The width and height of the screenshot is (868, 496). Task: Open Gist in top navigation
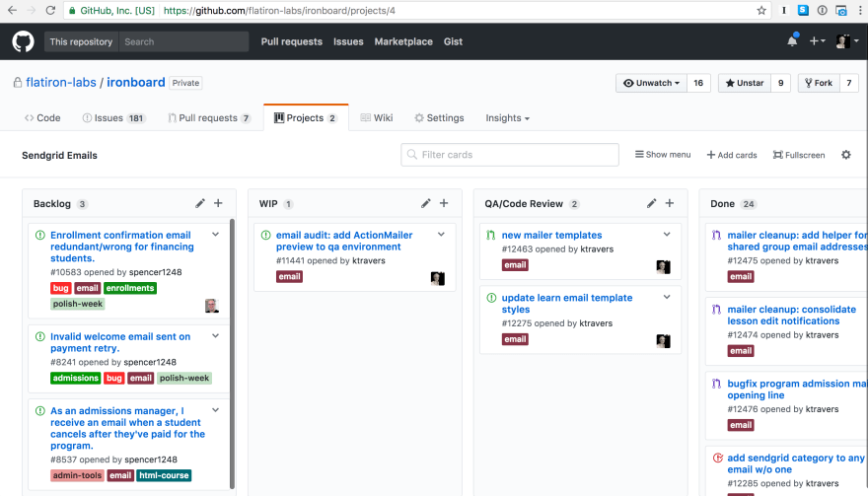[x=453, y=41]
